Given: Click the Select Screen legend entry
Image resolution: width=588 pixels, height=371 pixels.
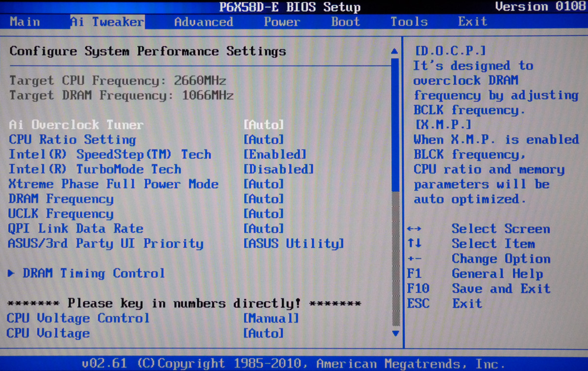Looking at the screenshot, I should pyautogui.click(x=479, y=229).
